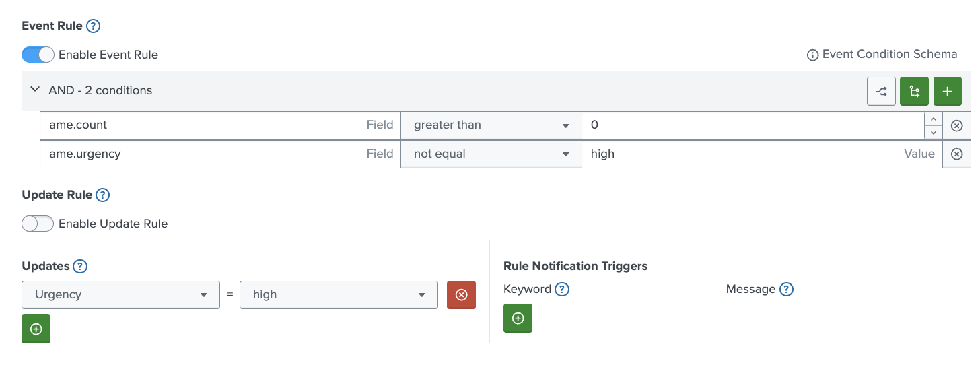Click the white switch-operator button in AND row
This screenshot has width=980, height=369.
(880, 92)
